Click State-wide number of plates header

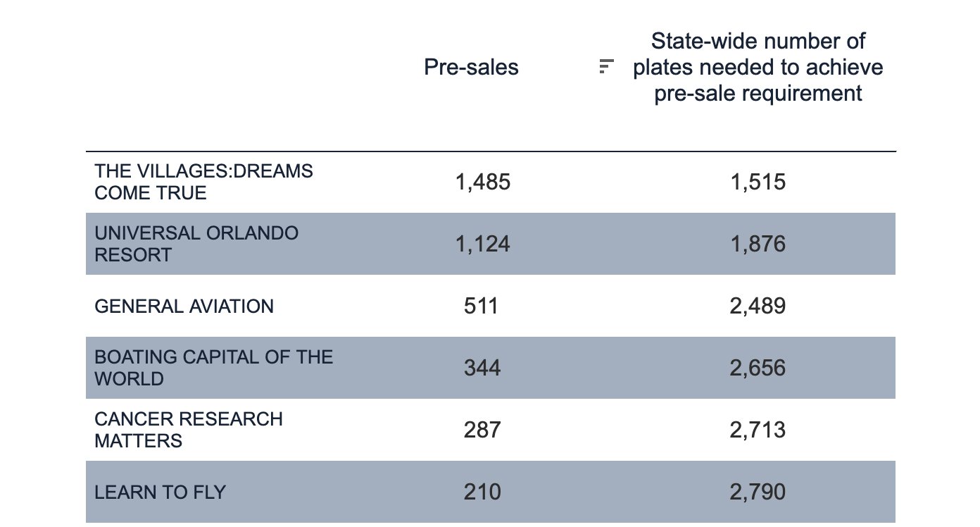coord(758,67)
